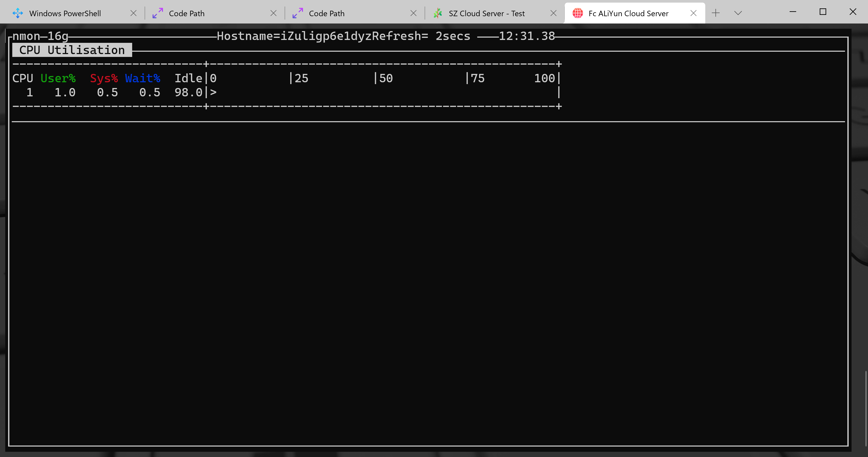Click the first Code Path tab's arrows icon
868x457 pixels.
[x=158, y=13]
